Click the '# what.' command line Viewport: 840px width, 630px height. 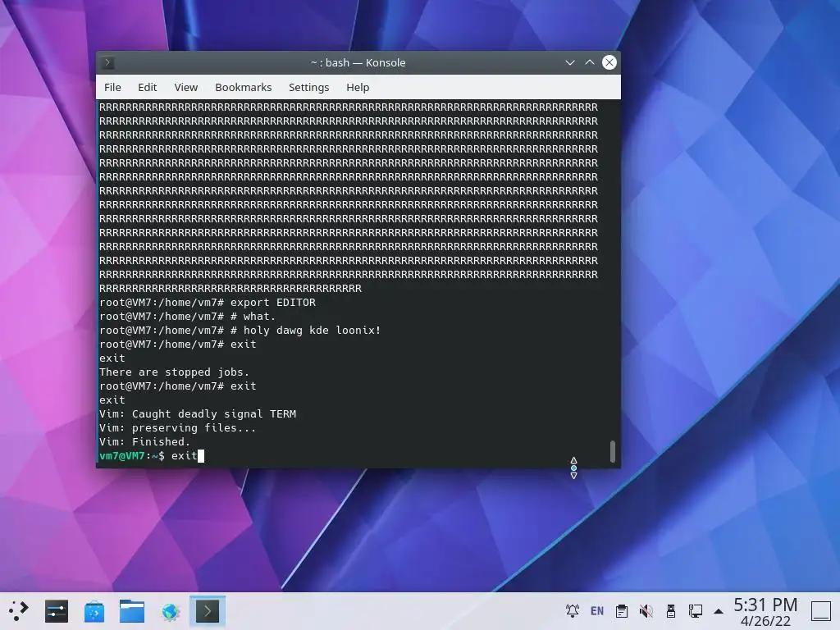point(188,317)
